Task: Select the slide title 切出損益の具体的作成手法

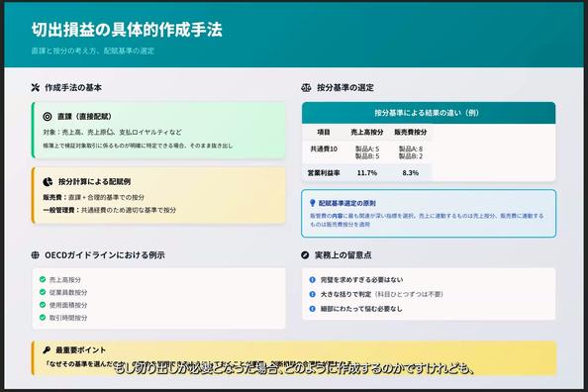Action: [127, 30]
